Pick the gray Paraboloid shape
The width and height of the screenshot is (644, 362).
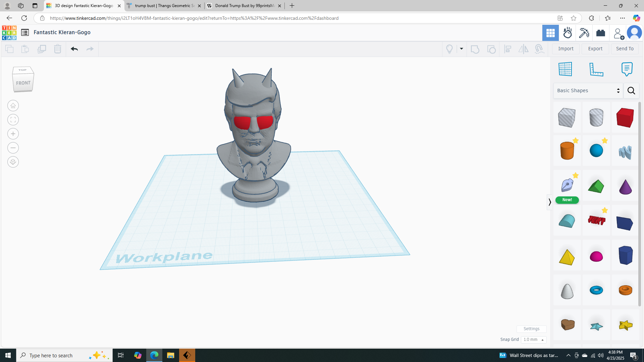[x=567, y=291]
